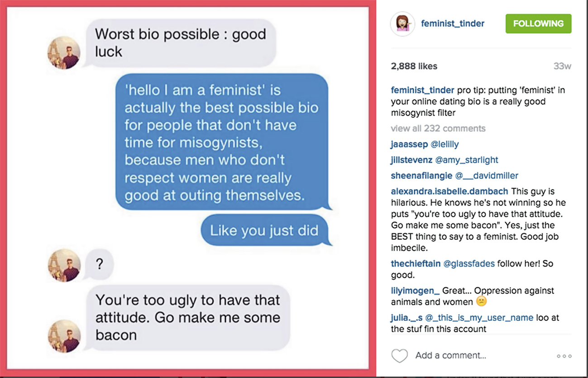The width and height of the screenshot is (588, 378).
Task: Click the Add a comment field
Action: pyautogui.click(x=450, y=356)
